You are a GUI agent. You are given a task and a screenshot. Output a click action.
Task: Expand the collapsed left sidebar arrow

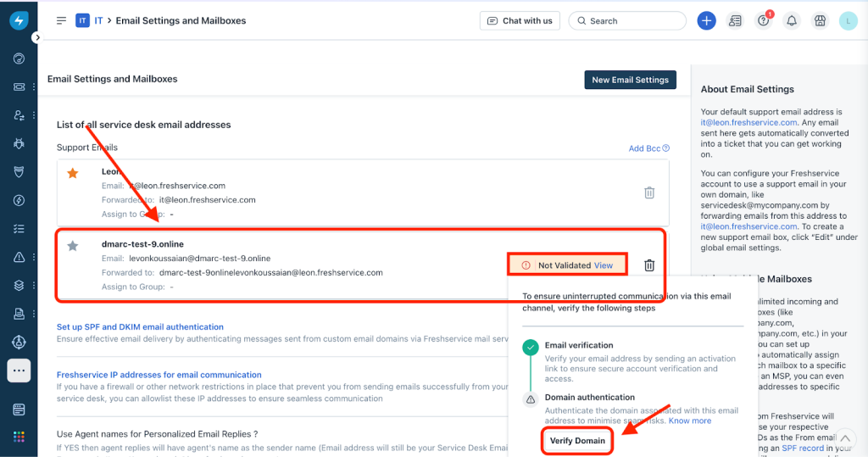[36, 37]
